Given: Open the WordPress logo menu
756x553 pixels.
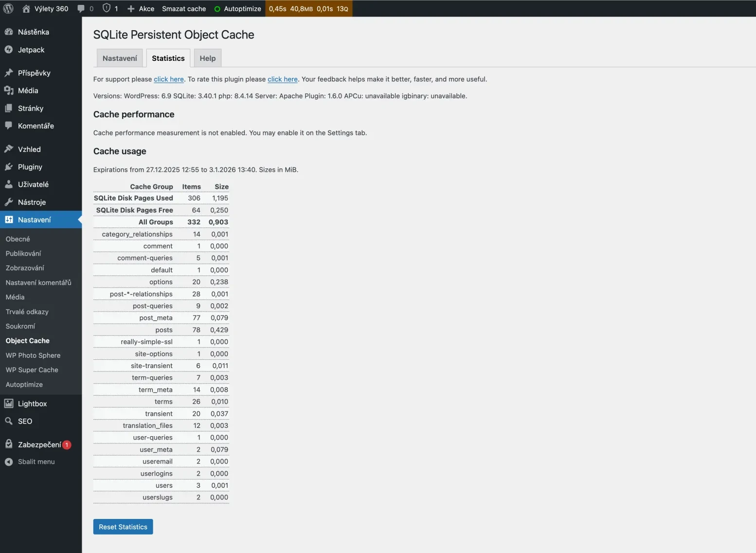Looking at the screenshot, I should click(8, 8).
